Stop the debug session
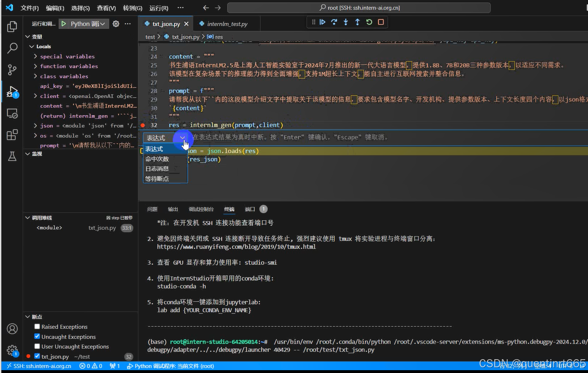The image size is (588, 373). click(381, 22)
